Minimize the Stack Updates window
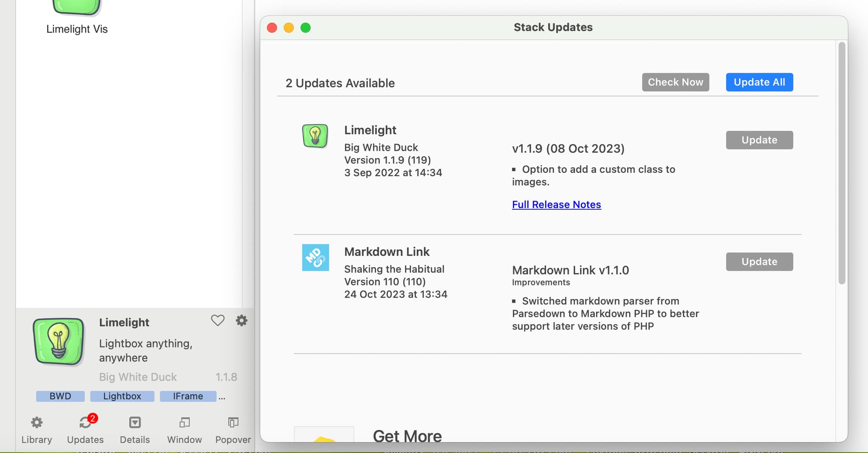The image size is (868, 453). point(289,28)
